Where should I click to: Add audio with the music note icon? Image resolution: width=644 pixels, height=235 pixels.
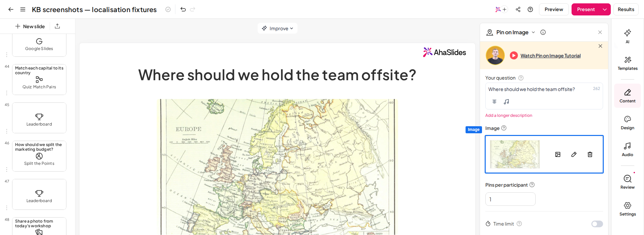[x=506, y=101]
